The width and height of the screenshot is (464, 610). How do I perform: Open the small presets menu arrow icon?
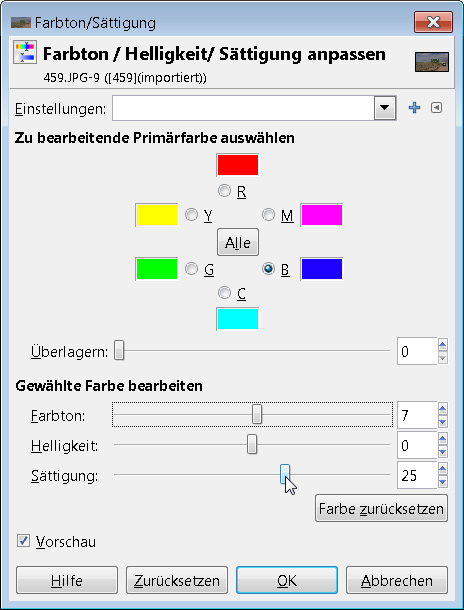[436, 108]
